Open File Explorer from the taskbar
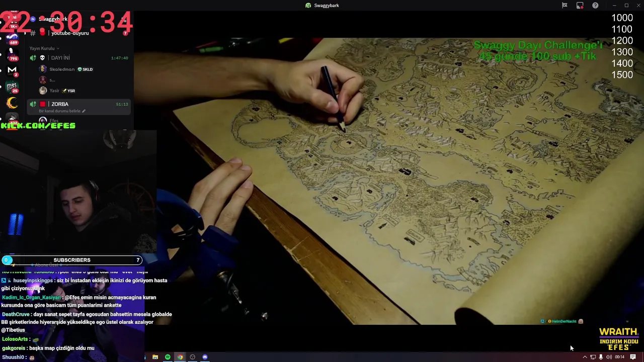Viewport: 644px width, 362px height. [x=155, y=357]
